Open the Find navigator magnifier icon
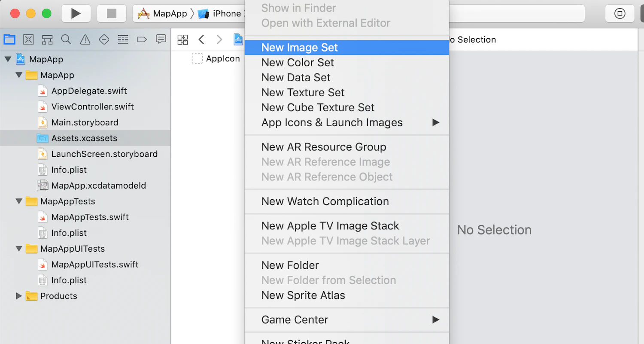Viewport: 644px width, 344px height. (66, 40)
